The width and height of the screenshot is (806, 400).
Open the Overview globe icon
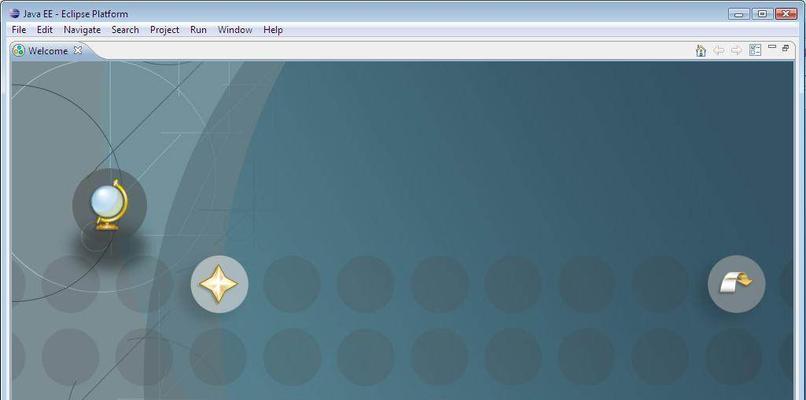point(109,206)
